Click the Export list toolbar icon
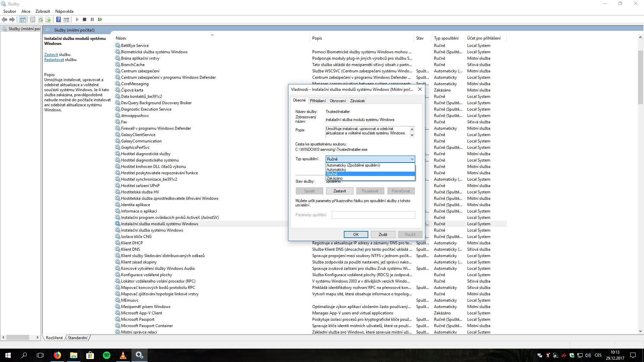The image size is (644, 362). coord(48,19)
